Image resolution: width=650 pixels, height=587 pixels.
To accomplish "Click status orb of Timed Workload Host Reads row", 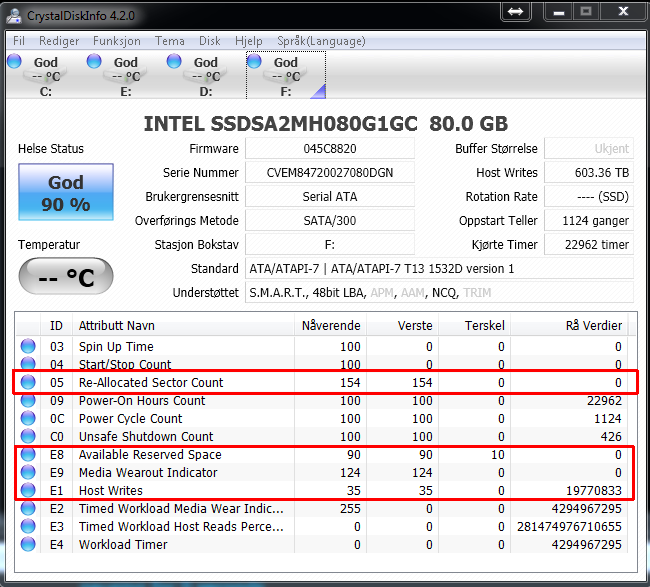I will point(28,526).
